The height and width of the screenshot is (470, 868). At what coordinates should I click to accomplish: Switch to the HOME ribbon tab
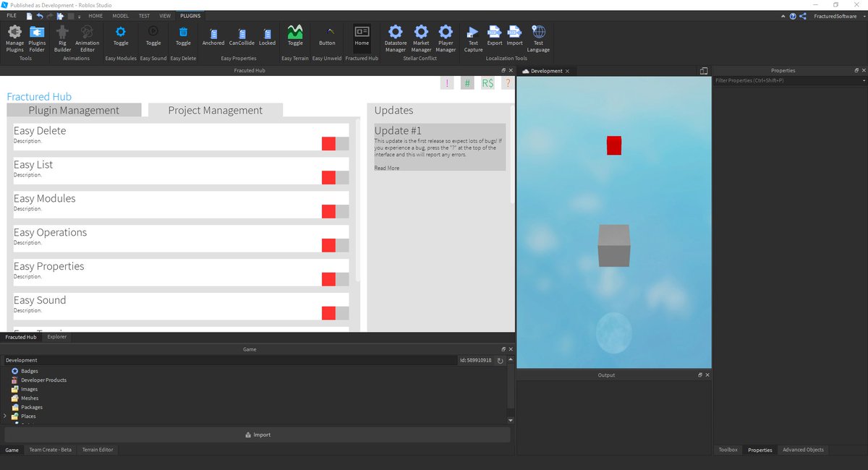click(x=95, y=15)
